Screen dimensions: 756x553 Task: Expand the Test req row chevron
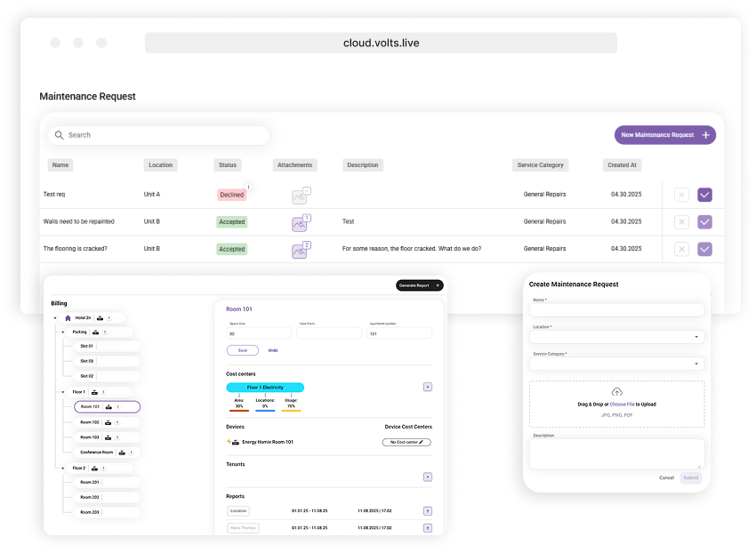[704, 194]
